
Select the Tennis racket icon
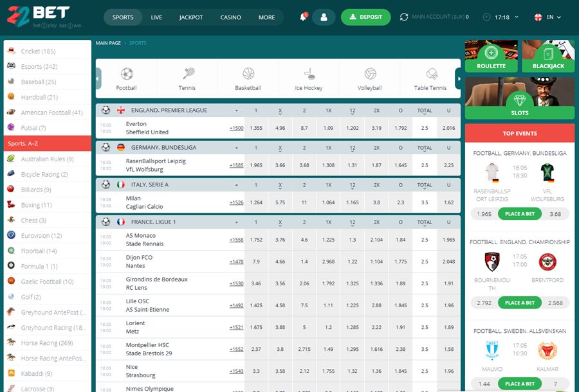coord(187,74)
